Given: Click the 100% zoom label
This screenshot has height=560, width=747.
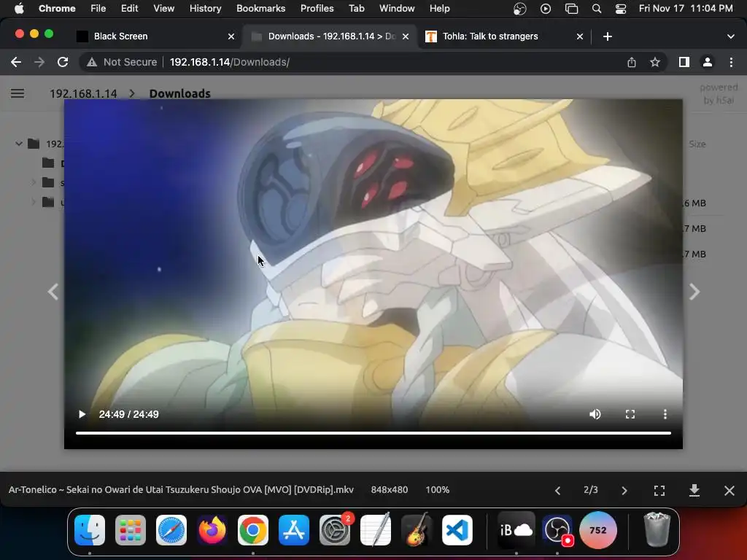Looking at the screenshot, I should point(438,489).
